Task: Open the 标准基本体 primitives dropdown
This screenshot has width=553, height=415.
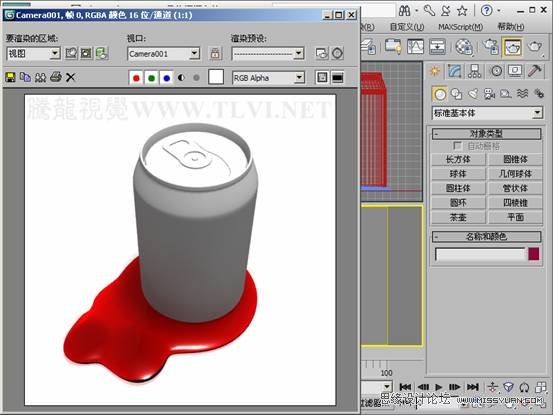Action: 487,113
